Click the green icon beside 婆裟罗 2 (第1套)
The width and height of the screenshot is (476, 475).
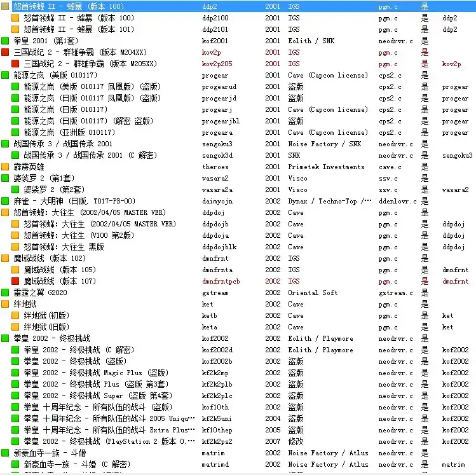pos(5,178)
